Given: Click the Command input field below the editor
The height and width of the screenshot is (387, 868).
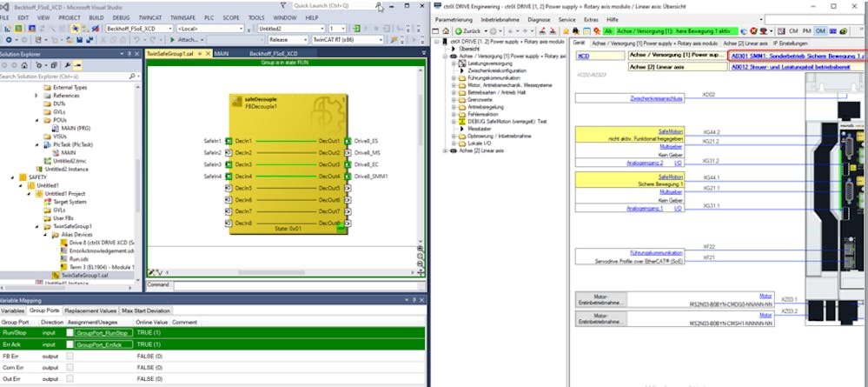Looking at the screenshot, I should pyautogui.click(x=299, y=285).
